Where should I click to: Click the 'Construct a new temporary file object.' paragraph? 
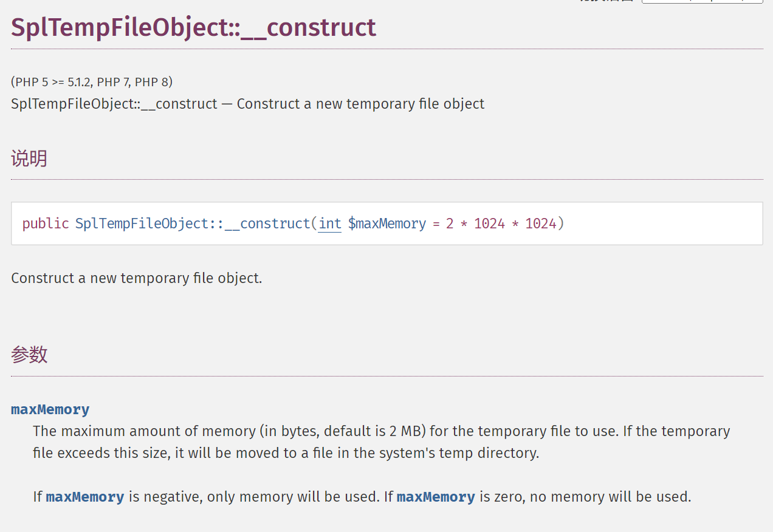(x=137, y=278)
